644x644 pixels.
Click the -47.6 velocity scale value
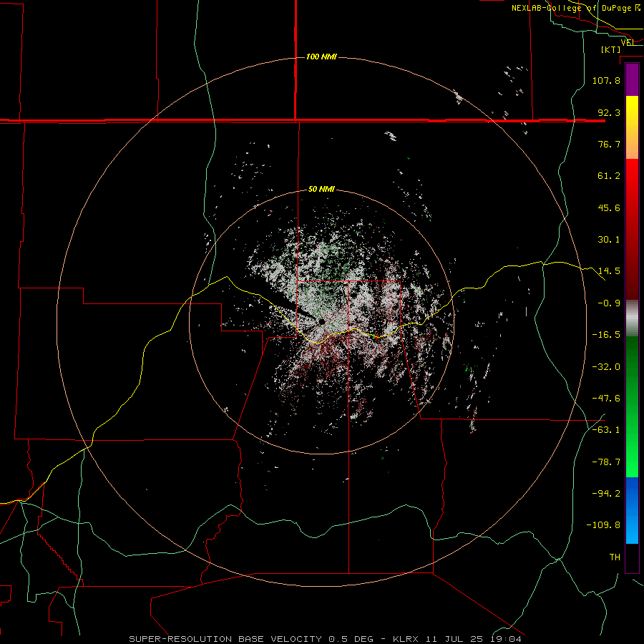(x=606, y=399)
